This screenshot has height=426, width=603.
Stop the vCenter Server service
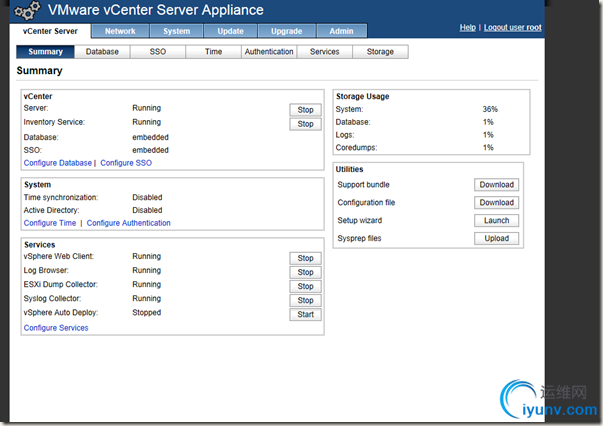[x=305, y=110]
